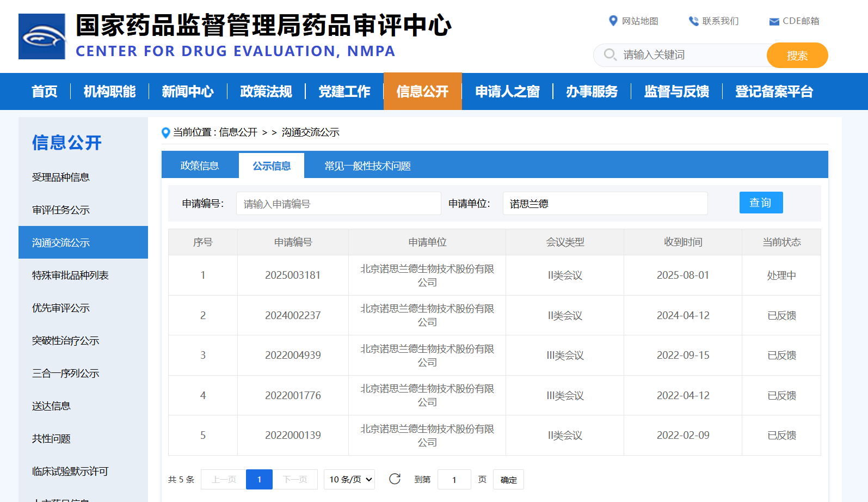Click application number 2025003181
The width and height of the screenshot is (868, 502).
click(x=293, y=275)
